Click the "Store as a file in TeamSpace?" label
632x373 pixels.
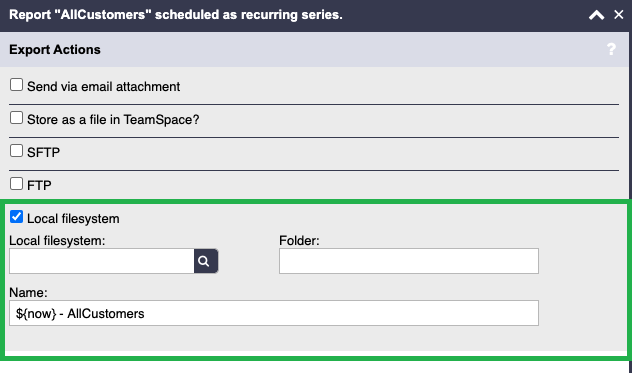pyautogui.click(x=113, y=120)
